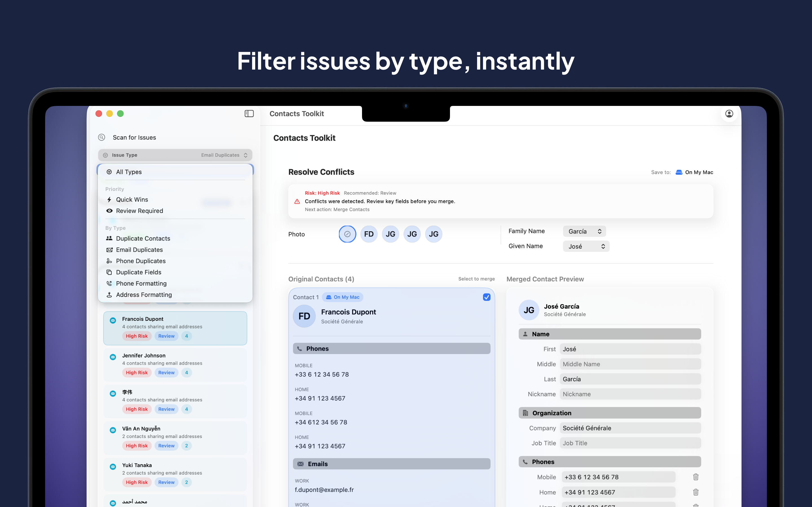Select All Types from the filter menu
Screen dimensions: 812x507
[x=129, y=172]
